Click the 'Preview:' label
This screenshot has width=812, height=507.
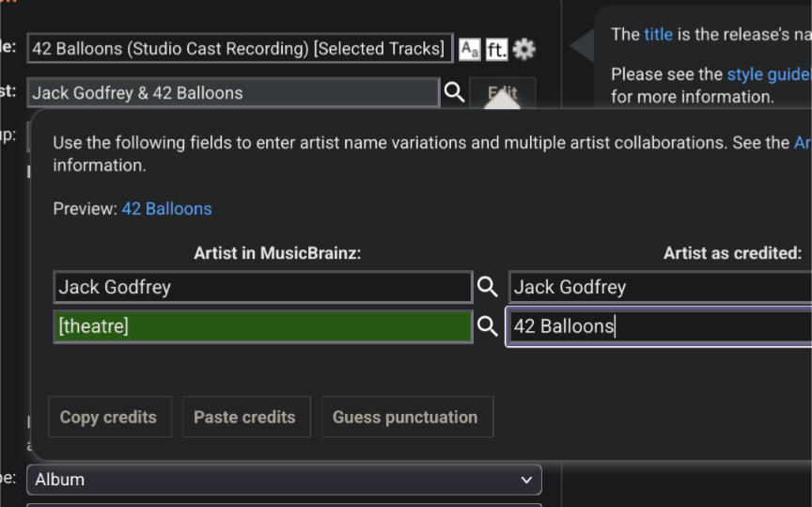coord(85,209)
